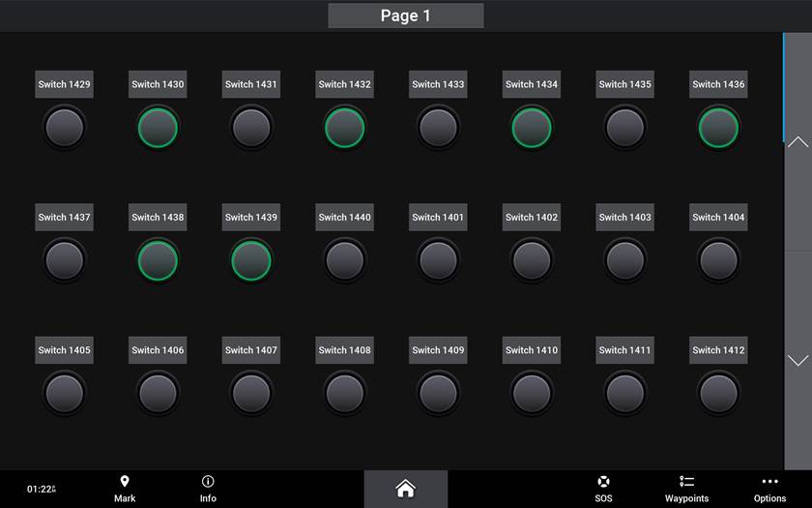Click the Switch 1434 label
Viewport: 812px width, 508px height.
point(532,84)
